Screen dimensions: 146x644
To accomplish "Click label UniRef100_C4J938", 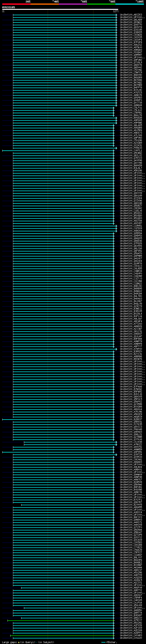I will (x=131, y=442).
